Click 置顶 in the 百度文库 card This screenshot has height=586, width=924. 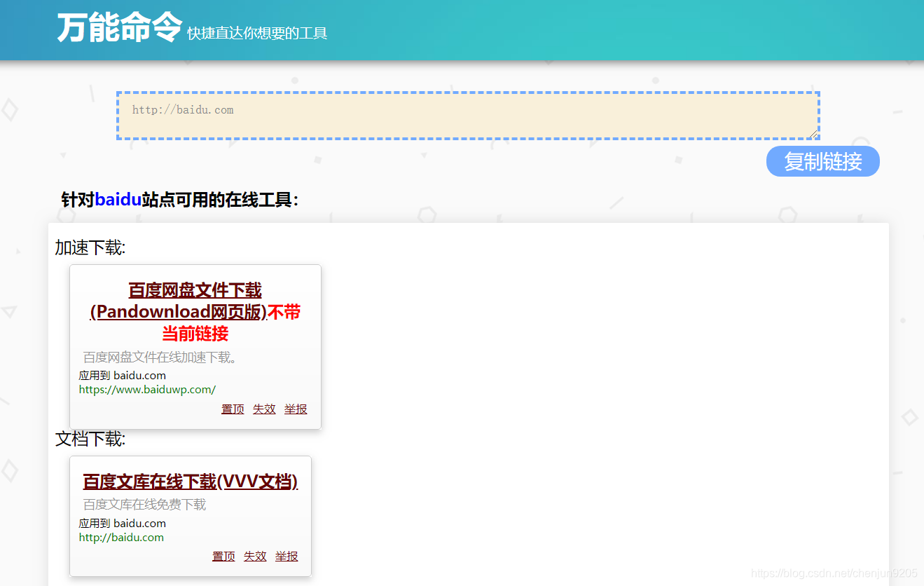point(223,557)
